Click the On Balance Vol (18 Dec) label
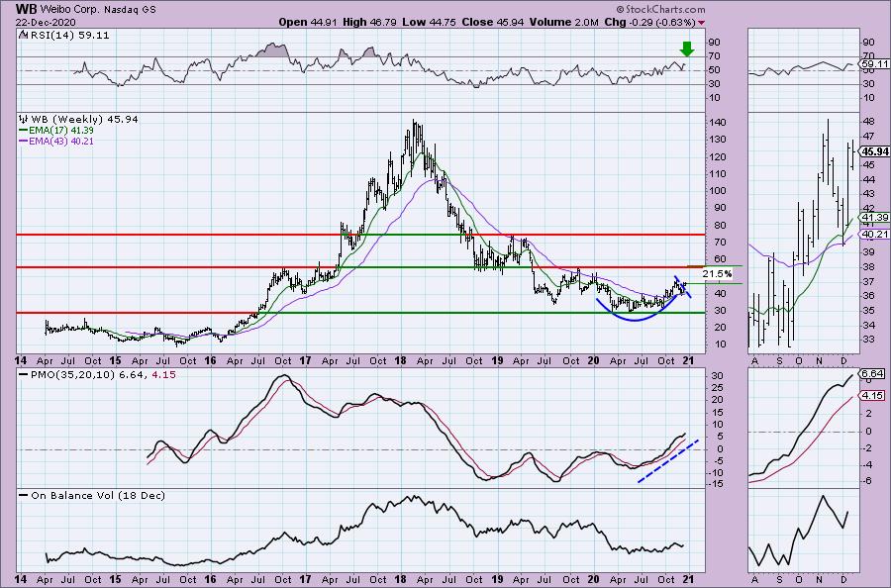Screen dimensions: 891x588 [x=98, y=495]
